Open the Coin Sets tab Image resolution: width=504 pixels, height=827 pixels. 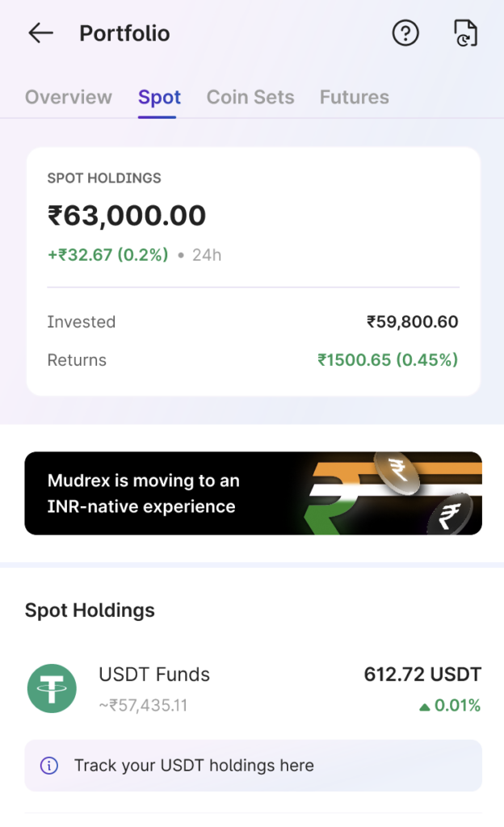250,98
